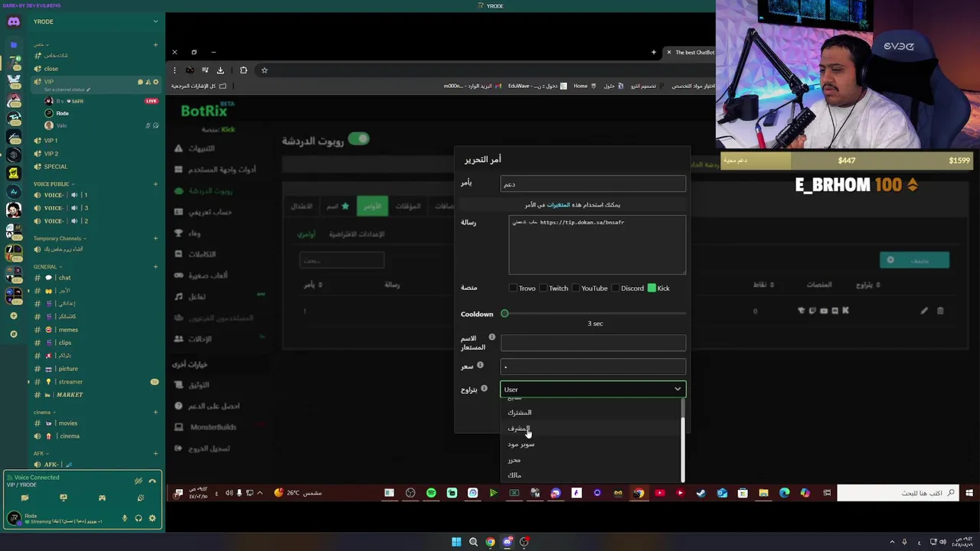Open the YRODE server dropdown header
Screen dimensions: 980x551
pos(96,21)
